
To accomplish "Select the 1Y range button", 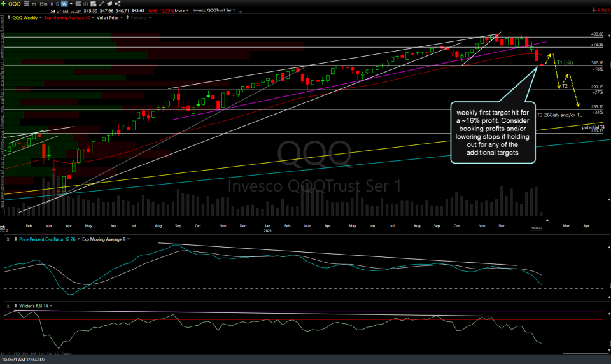I will pyautogui.click(x=9, y=354).
